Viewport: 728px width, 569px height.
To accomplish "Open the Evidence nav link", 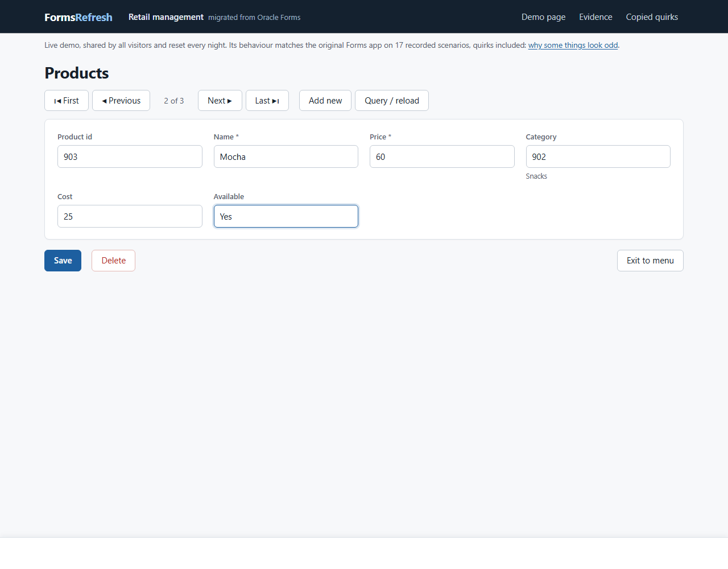I will point(595,17).
